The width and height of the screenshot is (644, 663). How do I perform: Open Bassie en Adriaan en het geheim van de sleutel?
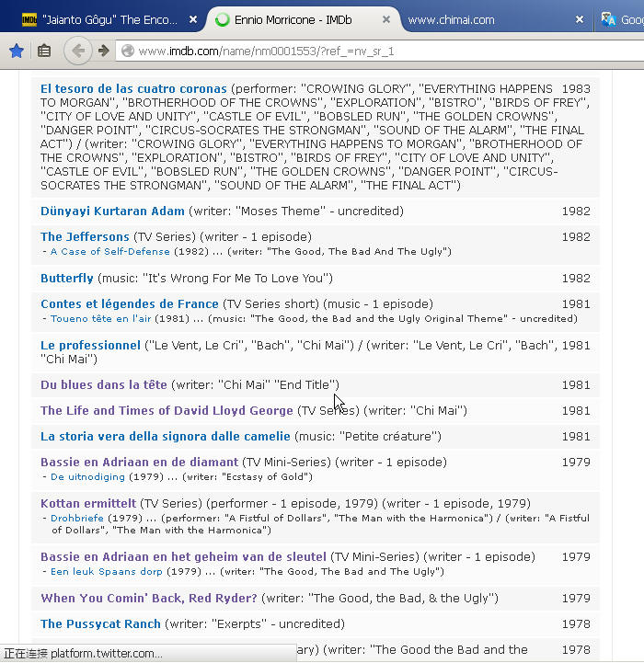tap(183, 557)
